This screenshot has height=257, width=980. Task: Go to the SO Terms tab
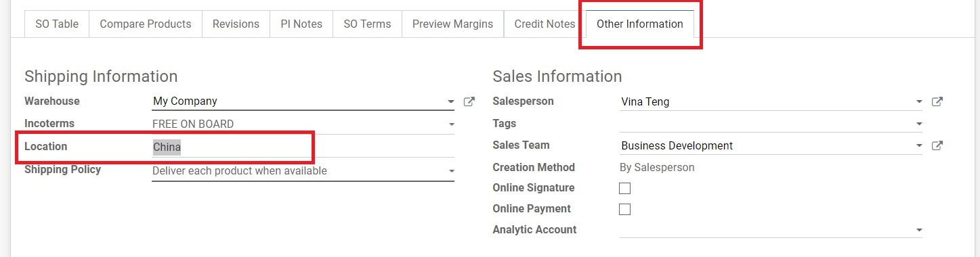(367, 24)
